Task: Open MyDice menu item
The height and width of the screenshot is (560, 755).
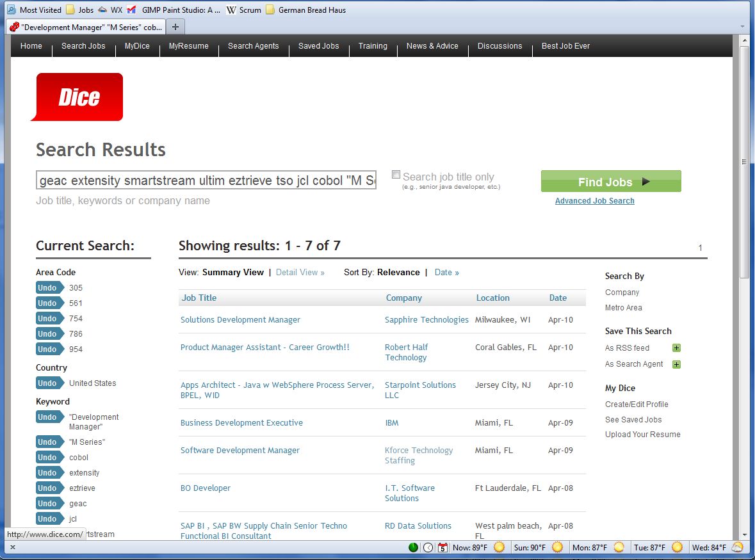Action: click(137, 45)
